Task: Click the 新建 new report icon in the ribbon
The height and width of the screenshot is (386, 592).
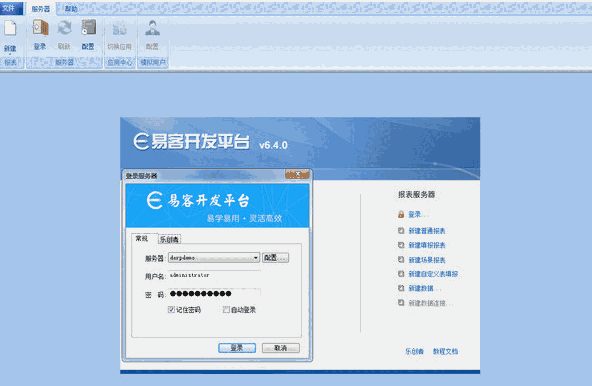Action: (x=10, y=28)
